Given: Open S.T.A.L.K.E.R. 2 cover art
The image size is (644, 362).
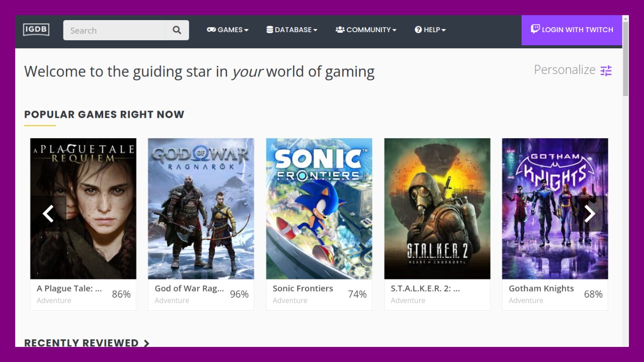Looking at the screenshot, I should tap(437, 209).
